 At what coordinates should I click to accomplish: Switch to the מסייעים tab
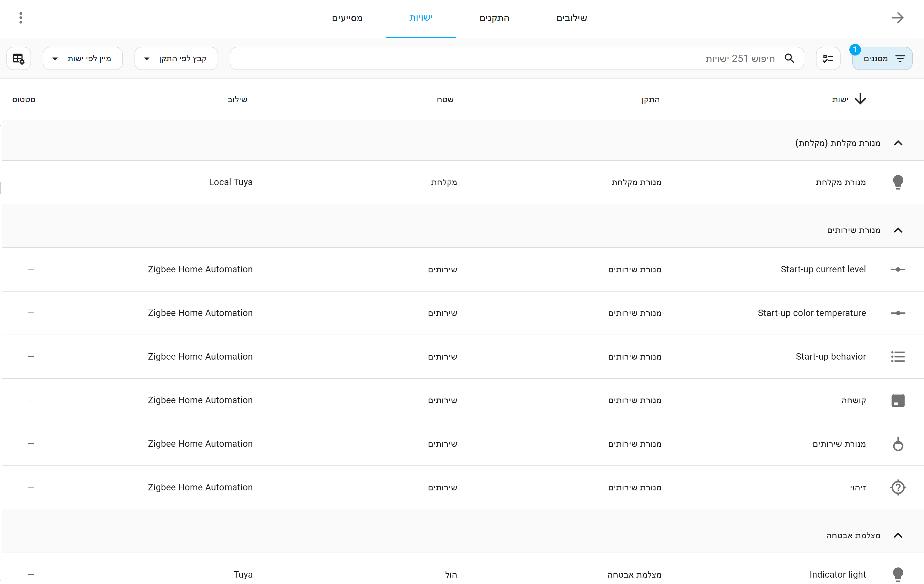(x=347, y=18)
